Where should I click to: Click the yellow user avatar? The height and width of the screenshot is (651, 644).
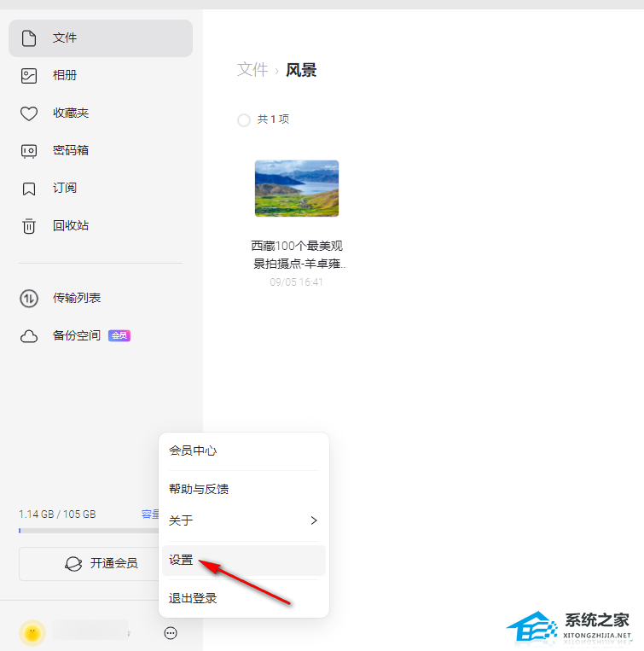click(32, 633)
